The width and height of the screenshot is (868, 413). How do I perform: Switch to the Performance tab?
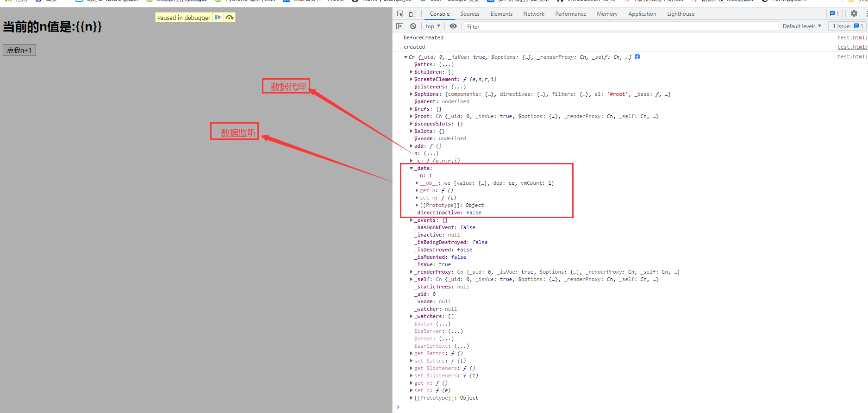(x=570, y=14)
